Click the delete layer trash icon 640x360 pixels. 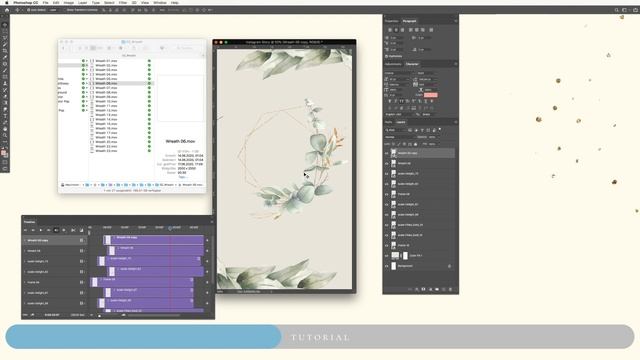tap(451, 289)
